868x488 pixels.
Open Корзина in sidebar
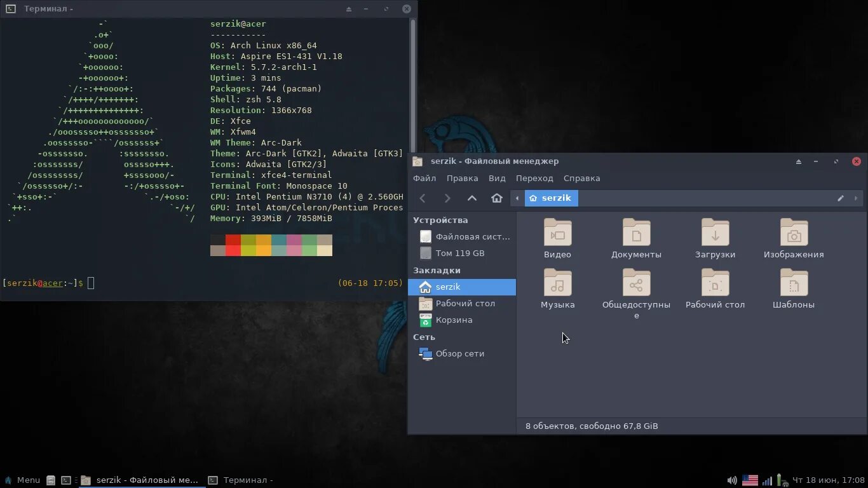click(x=462, y=320)
